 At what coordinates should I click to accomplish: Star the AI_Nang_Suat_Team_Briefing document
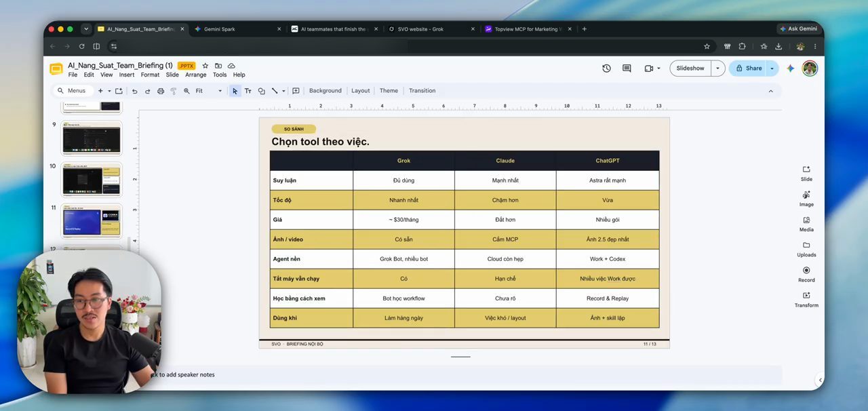pos(205,66)
